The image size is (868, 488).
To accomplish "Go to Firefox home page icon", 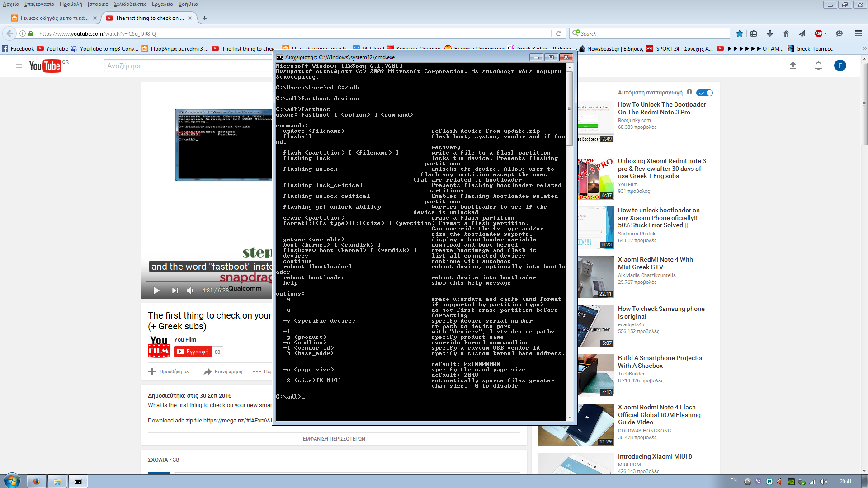I will [x=786, y=33].
